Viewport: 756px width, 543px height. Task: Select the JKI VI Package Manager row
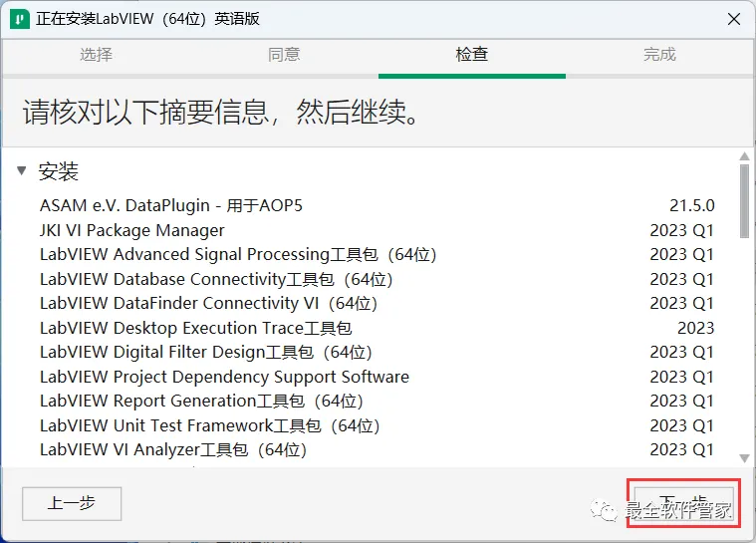(x=378, y=230)
